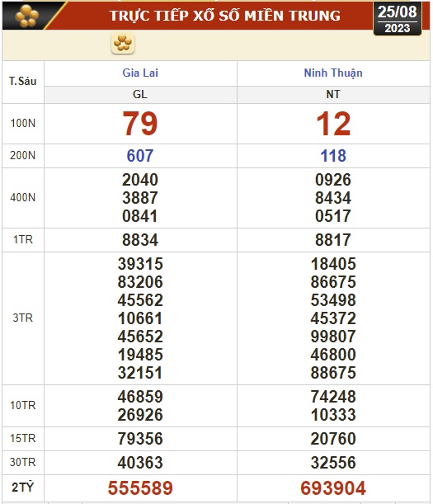Click the 200N prize row label

pos(23,156)
